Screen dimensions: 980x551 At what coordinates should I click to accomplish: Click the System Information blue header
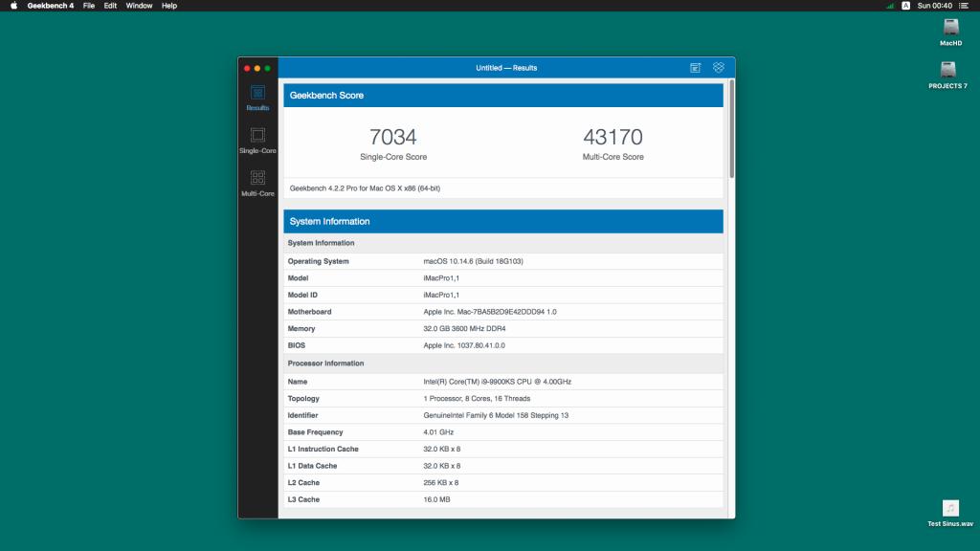pos(503,221)
